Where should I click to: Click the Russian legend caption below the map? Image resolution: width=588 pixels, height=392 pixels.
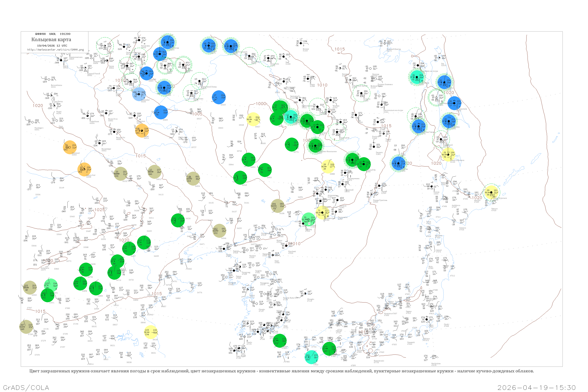(x=281, y=371)
